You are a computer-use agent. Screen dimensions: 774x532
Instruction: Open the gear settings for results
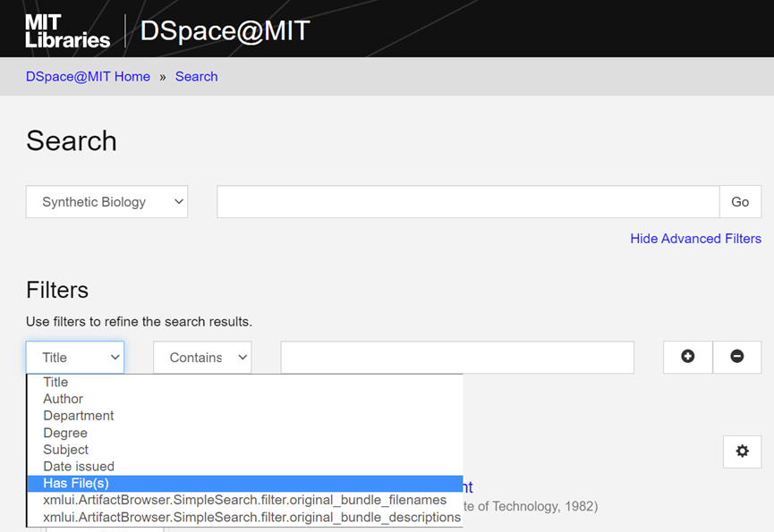743,452
